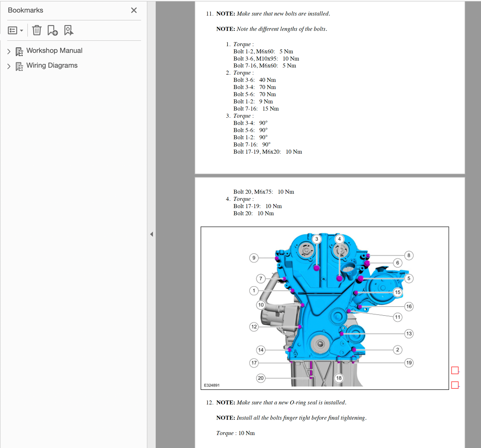Click the Workshop Manual bookmark icon
The width and height of the screenshot is (481, 448).
(x=19, y=51)
